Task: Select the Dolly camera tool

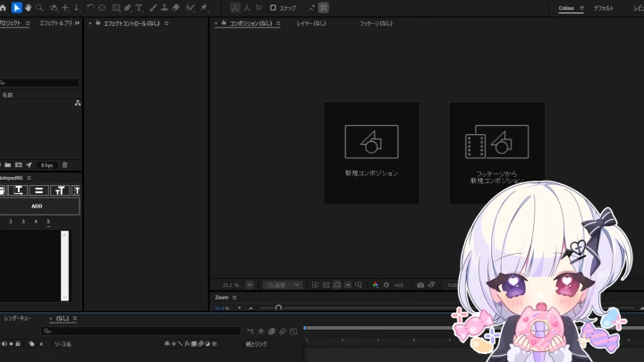Action: point(76,8)
